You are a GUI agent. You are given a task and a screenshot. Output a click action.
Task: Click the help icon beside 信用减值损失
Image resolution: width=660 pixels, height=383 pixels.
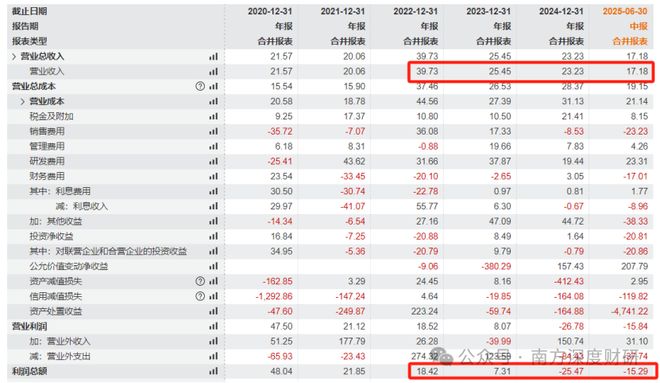200,296
